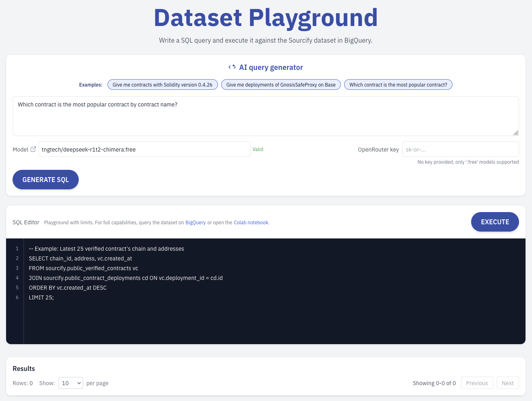Click the ORDER BY line in the SQL editor

tap(67, 287)
